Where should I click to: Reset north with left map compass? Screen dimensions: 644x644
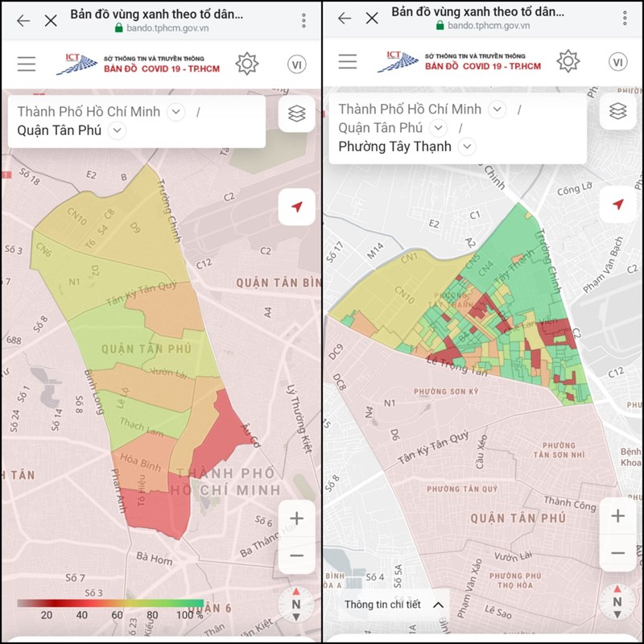(295, 605)
